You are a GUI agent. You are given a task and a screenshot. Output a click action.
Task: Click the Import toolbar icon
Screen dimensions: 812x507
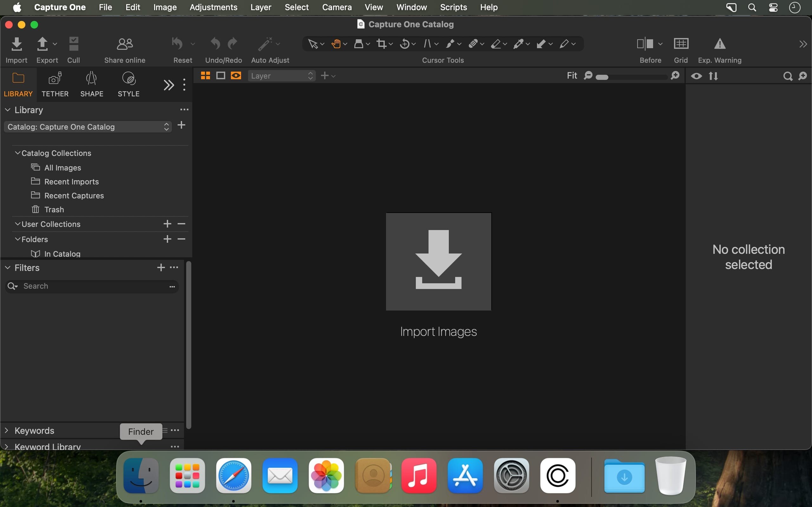(16, 44)
